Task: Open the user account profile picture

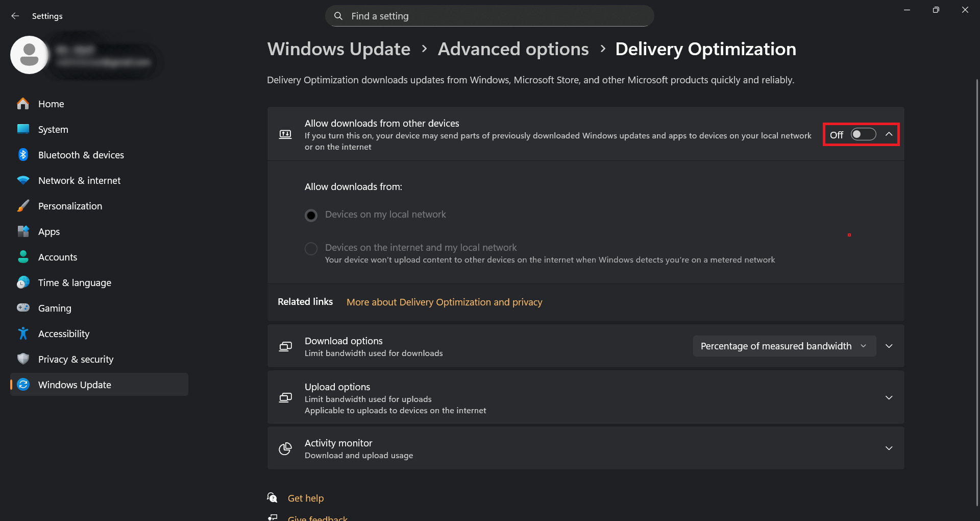Action: click(29, 55)
